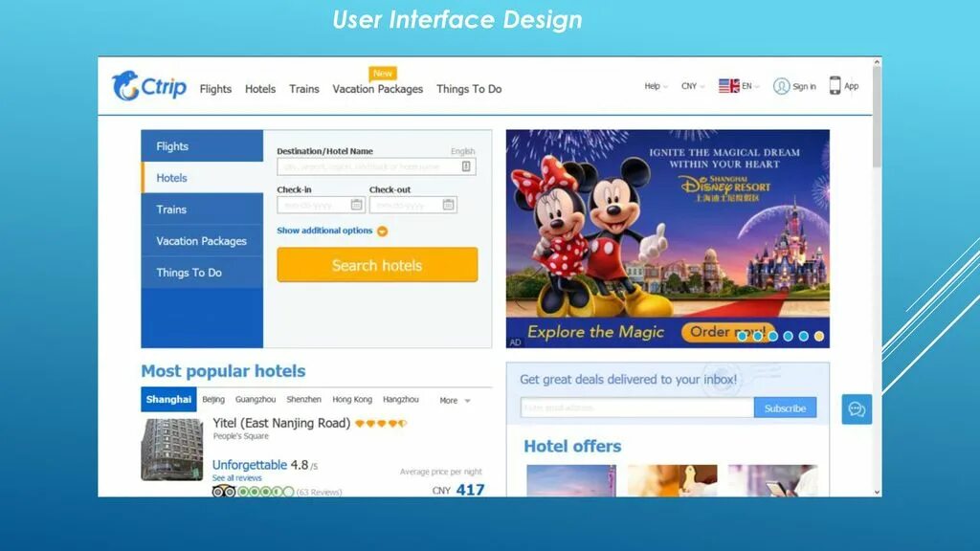Click the TripAdvisor owl rating icon
Screen dimensions: 980x551
pyautogui.click(x=223, y=492)
